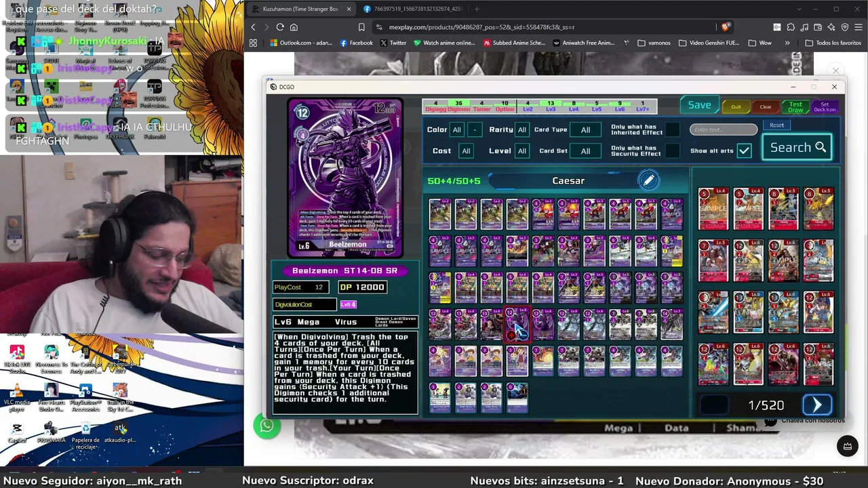Image resolution: width=868 pixels, height=488 pixels.
Task: Click the Set Deck Icon button
Action: click(x=825, y=107)
